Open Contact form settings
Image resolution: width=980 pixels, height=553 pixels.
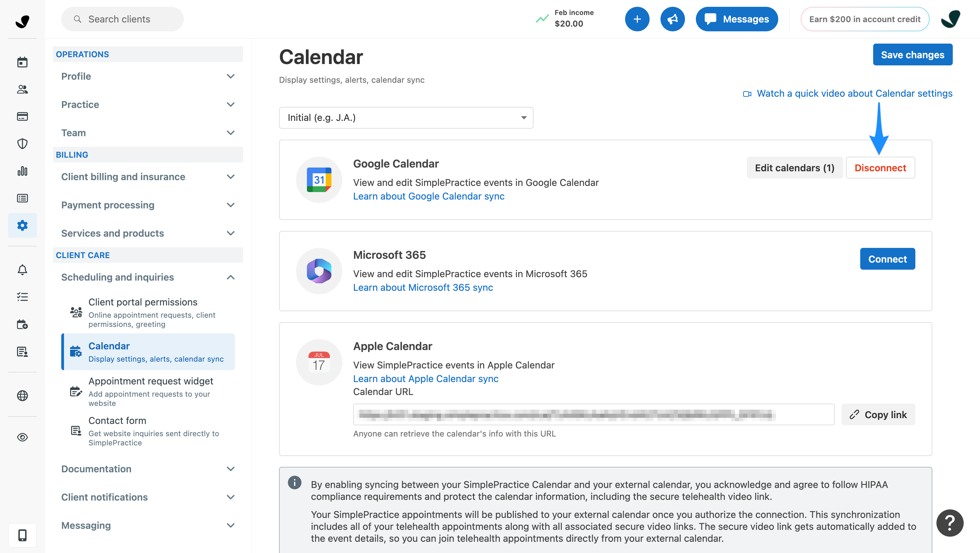148,431
